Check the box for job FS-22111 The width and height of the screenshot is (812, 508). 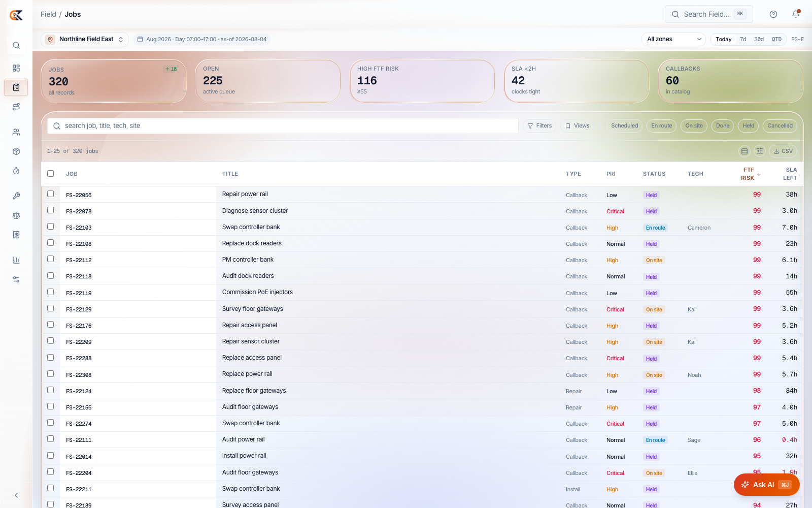pyautogui.click(x=50, y=438)
